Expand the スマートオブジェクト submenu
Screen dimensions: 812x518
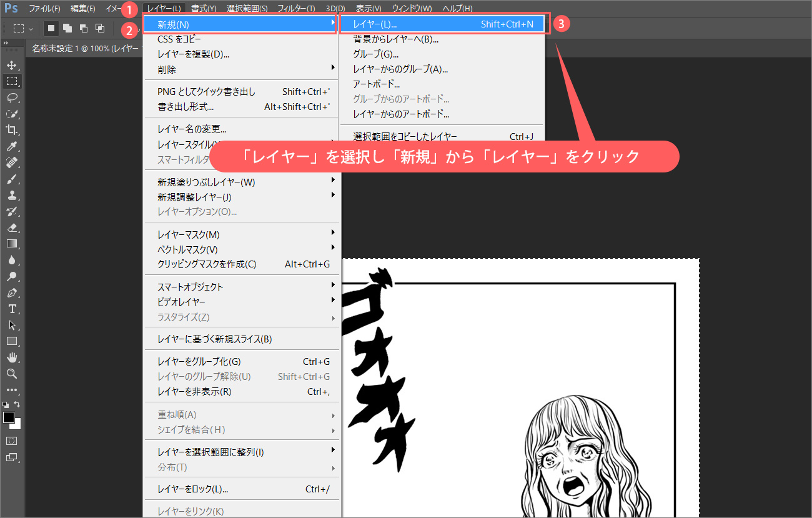tap(240, 287)
